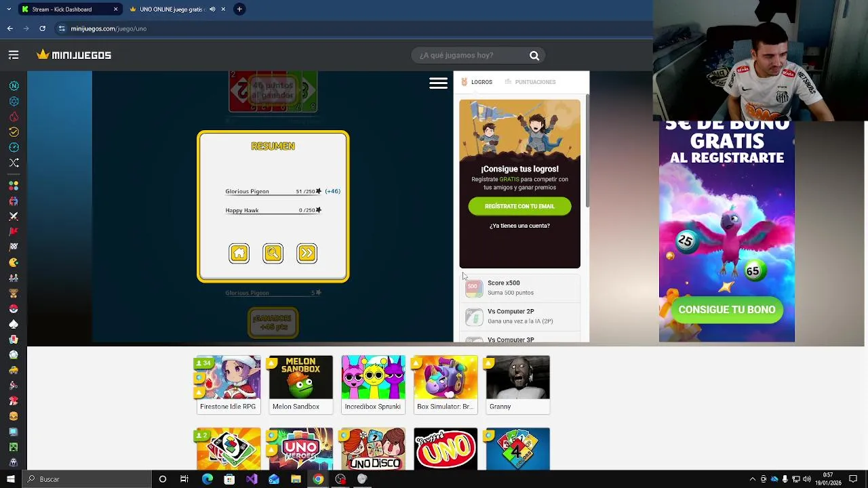Click the teddy bear sidebar icon
Viewport: 868px width, 488px height.
[x=14, y=293]
